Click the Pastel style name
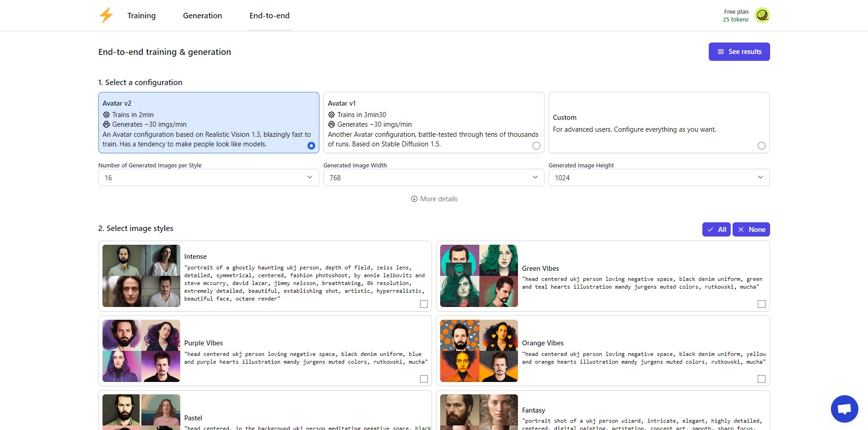Screen dimensions: 868x430 pyautogui.click(x=193, y=418)
